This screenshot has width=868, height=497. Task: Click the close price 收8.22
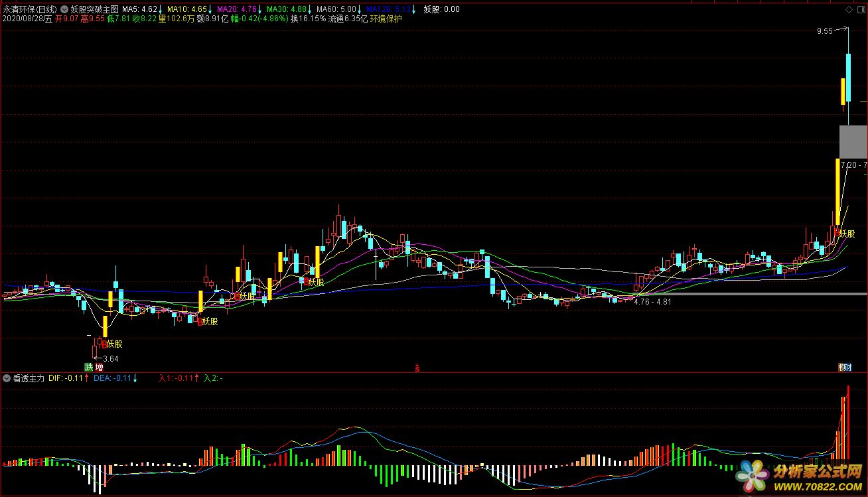click(144, 19)
